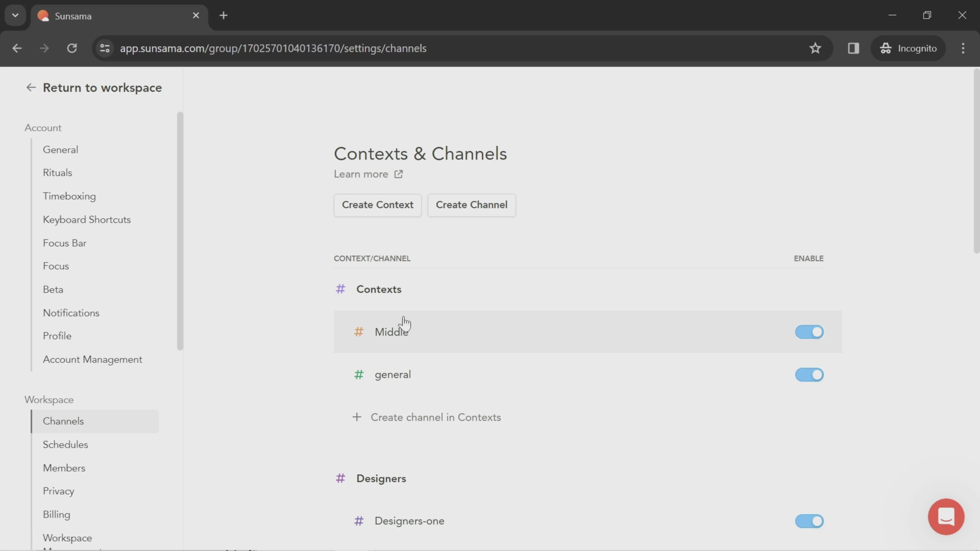
Task: Click the Schedules icon in sidebar
Action: click(65, 444)
